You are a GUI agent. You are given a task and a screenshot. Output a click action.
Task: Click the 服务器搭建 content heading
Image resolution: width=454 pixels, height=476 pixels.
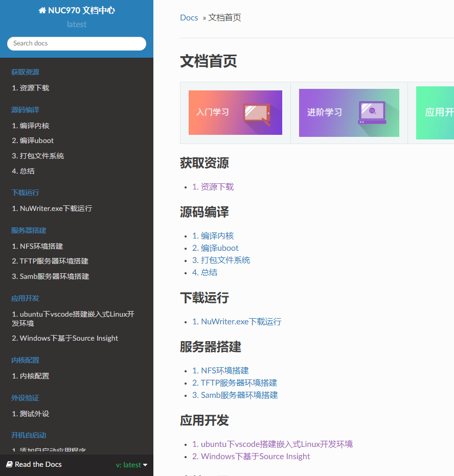point(211,347)
